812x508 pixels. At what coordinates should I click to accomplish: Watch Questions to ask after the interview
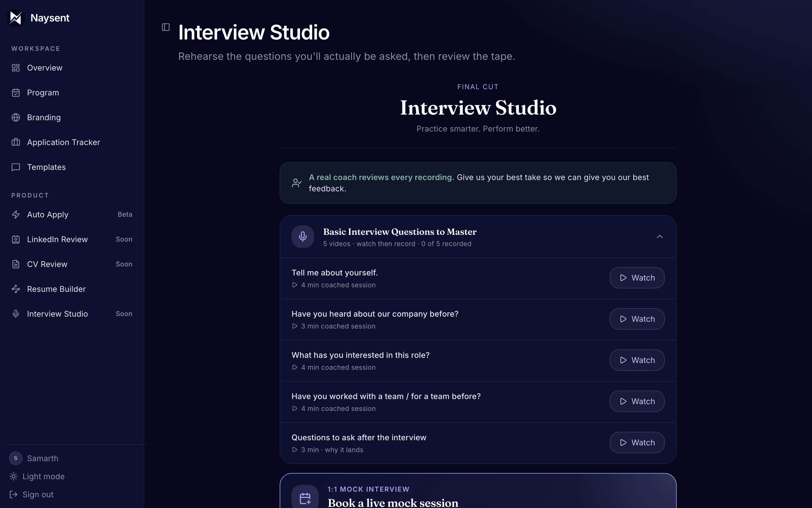pyautogui.click(x=637, y=443)
